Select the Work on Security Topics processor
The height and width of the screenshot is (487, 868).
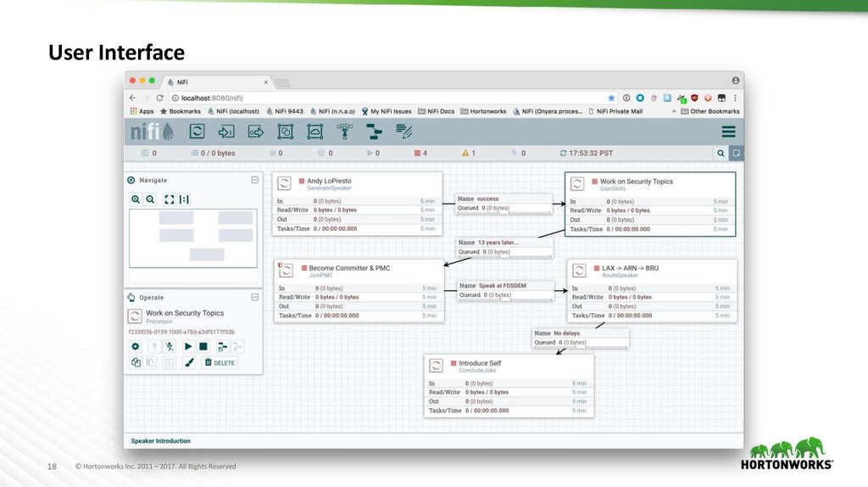[650, 204]
